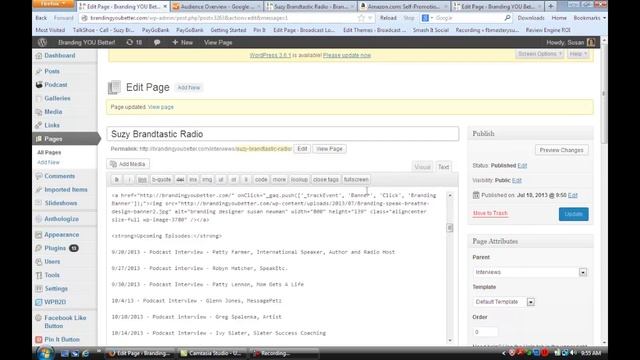Edit the published date link

click(573, 195)
